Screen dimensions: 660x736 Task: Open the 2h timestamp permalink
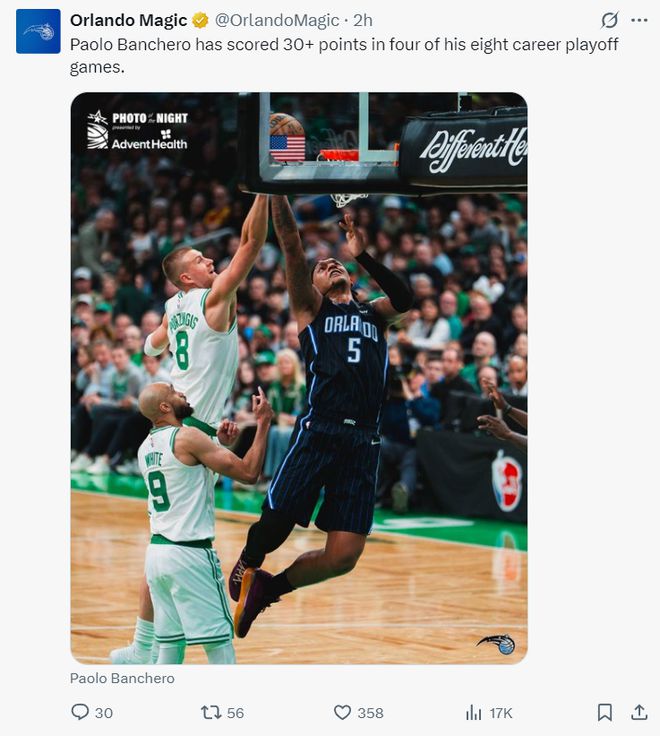click(x=363, y=20)
